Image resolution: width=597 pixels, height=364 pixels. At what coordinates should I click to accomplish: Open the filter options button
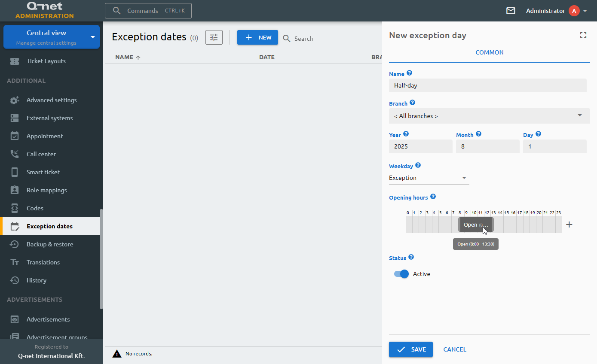214,37
